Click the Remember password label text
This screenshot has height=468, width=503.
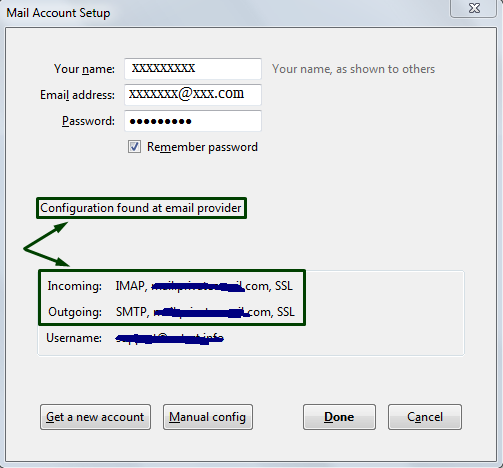tap(202, 147)
